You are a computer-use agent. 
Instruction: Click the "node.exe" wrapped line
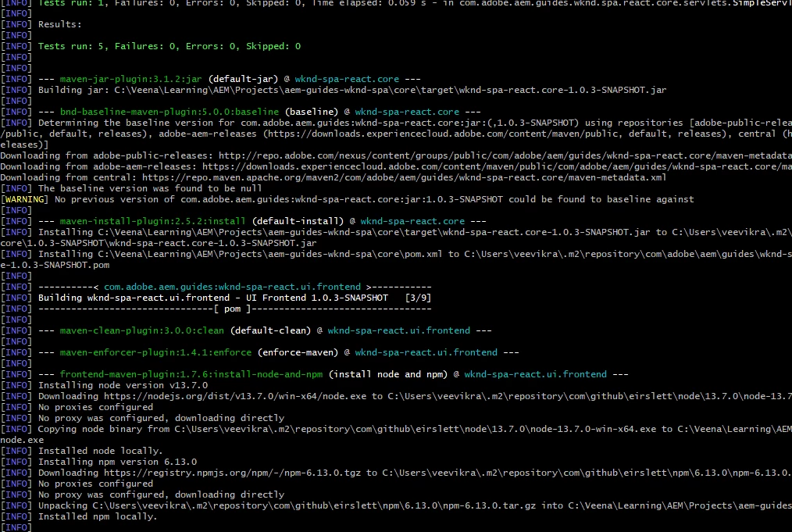pos(22,440)
